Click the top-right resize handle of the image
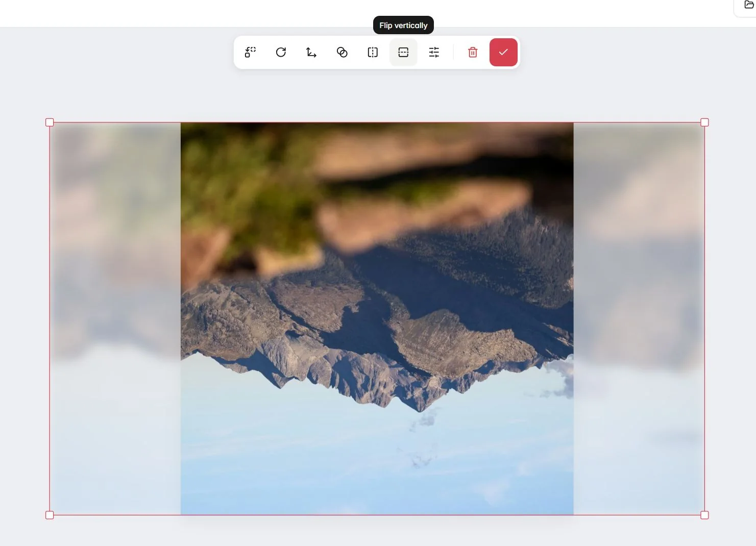 [704, 122]
